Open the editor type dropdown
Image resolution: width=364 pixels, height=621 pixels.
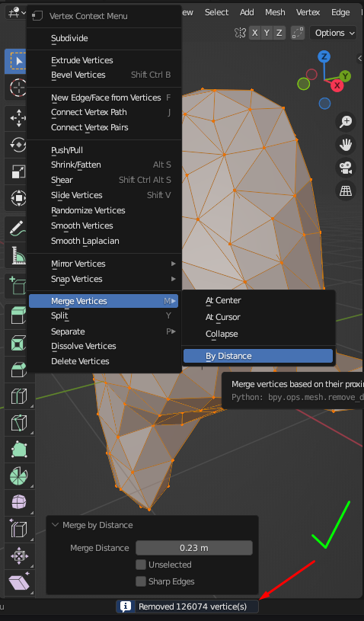pyautogui.click(x=16, y=13)
